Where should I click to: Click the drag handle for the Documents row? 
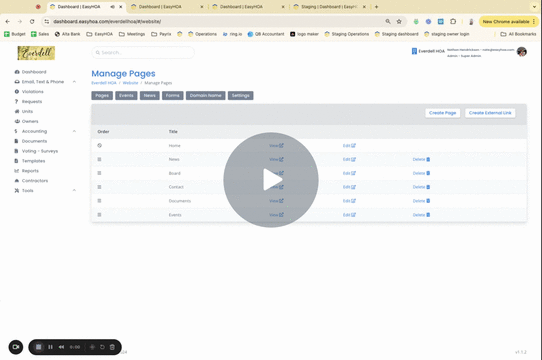(100, 201)
